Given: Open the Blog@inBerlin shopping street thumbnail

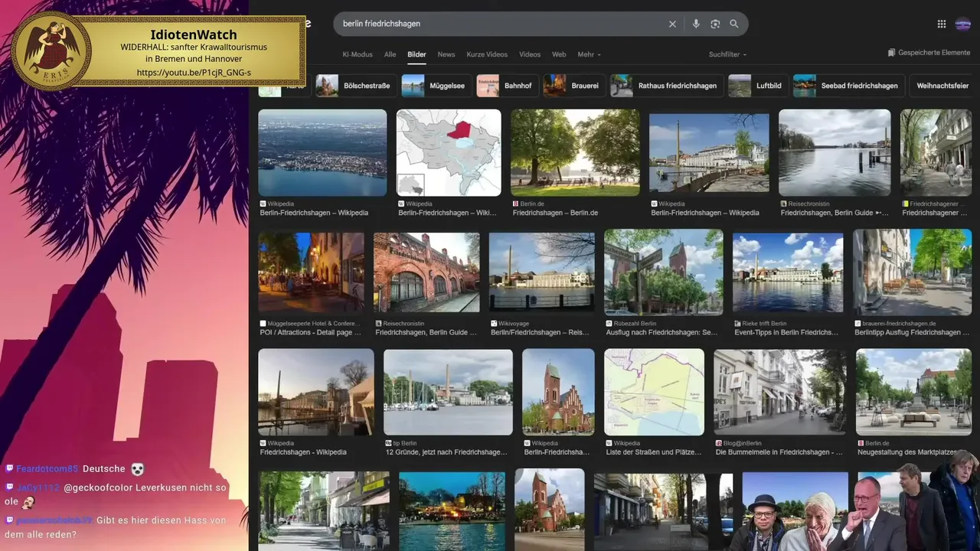Looking at the screenshot, I should click(780, 393).
